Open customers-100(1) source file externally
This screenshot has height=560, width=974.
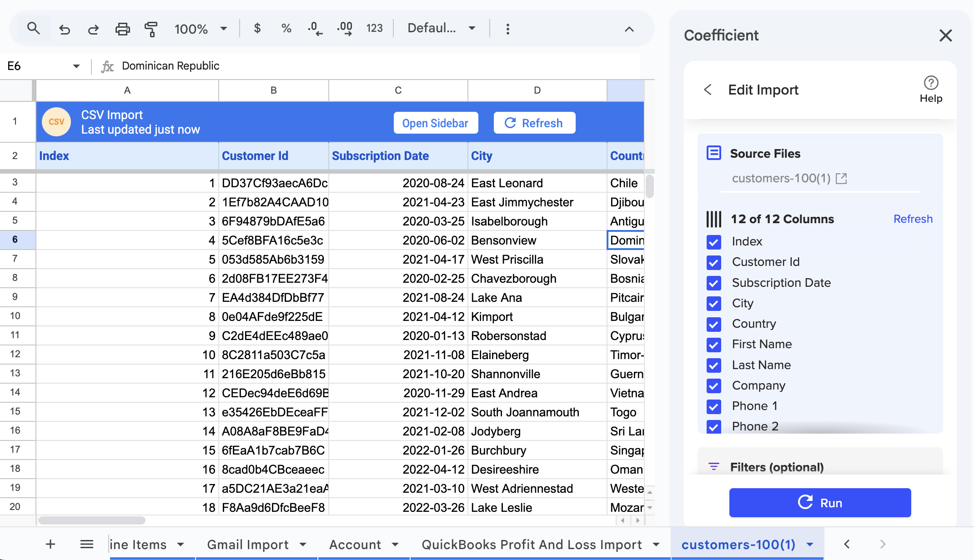(x=842, y=178)
